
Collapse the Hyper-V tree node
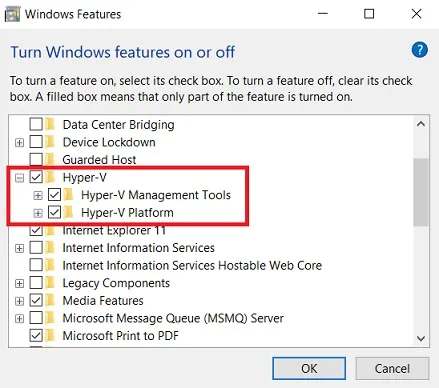coord(20,178)
